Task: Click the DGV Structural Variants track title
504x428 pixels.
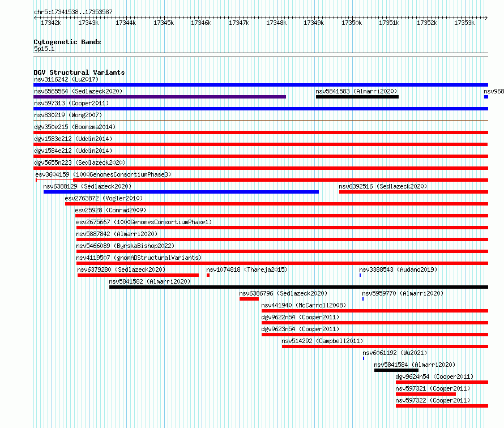Action: (79, 72)
